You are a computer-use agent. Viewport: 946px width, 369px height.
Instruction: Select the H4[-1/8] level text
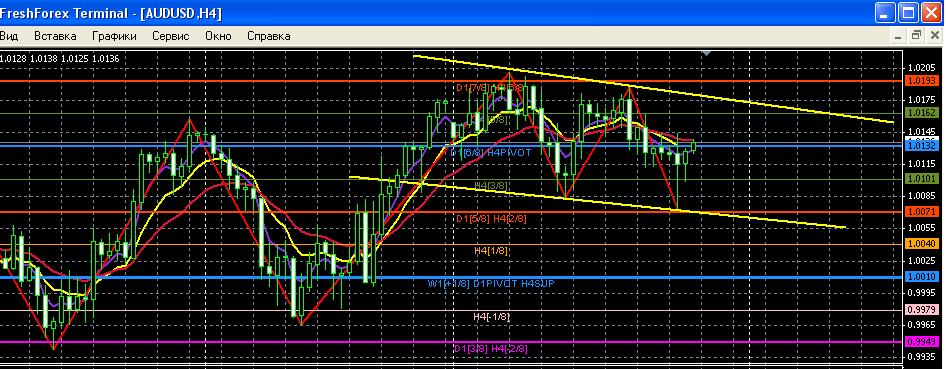tap(492, 317)
